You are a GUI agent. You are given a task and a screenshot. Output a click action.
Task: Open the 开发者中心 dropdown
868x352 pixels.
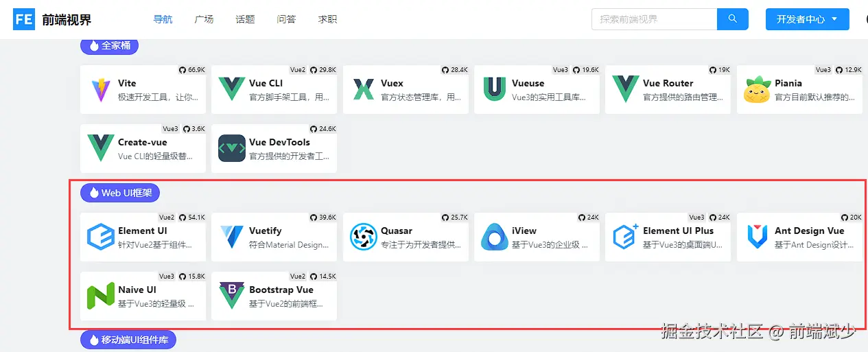pyautogui.click(x=808, y=19)
